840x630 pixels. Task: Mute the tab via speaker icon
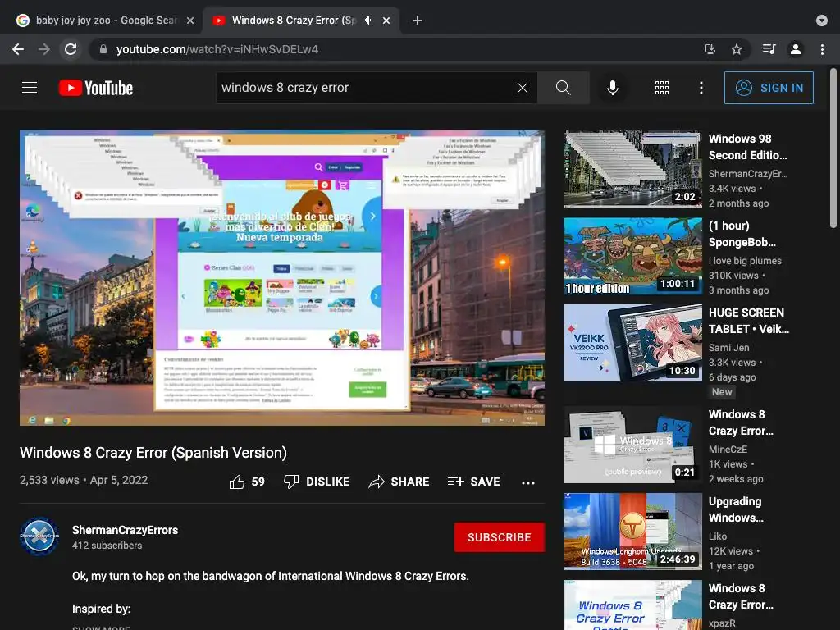(368, 21)
